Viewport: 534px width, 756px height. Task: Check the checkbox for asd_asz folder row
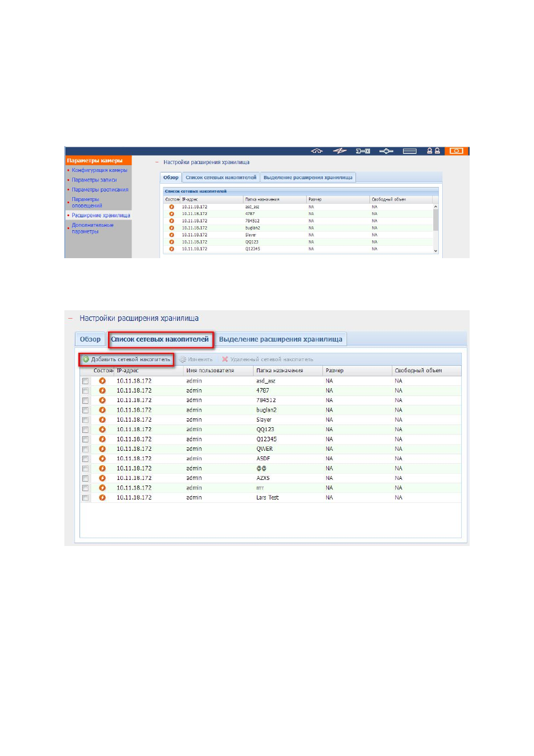(86, 381)
